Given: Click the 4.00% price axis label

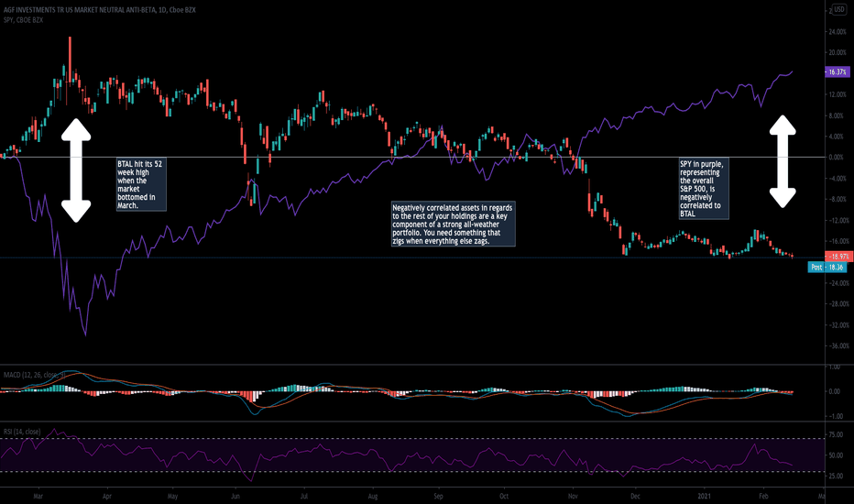Looking at the screenshot, I should 838,137.
